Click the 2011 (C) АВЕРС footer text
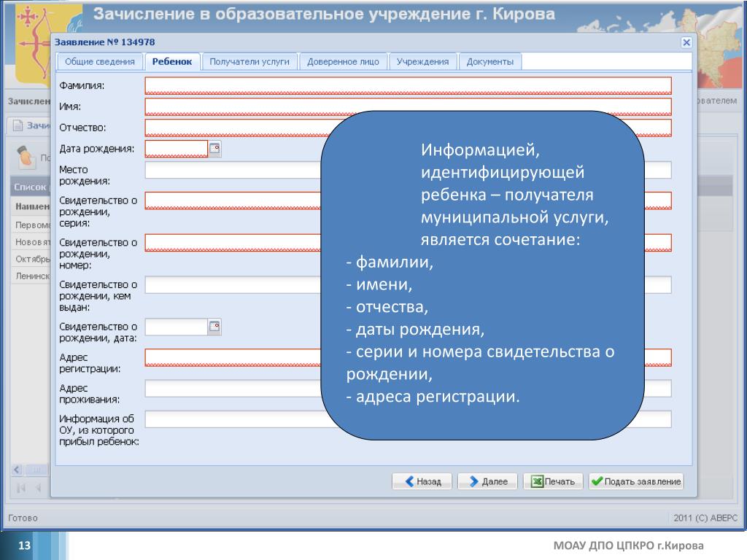Image resolution: width=747 pixels, height=560 pixels. click(x=705, y=518)
